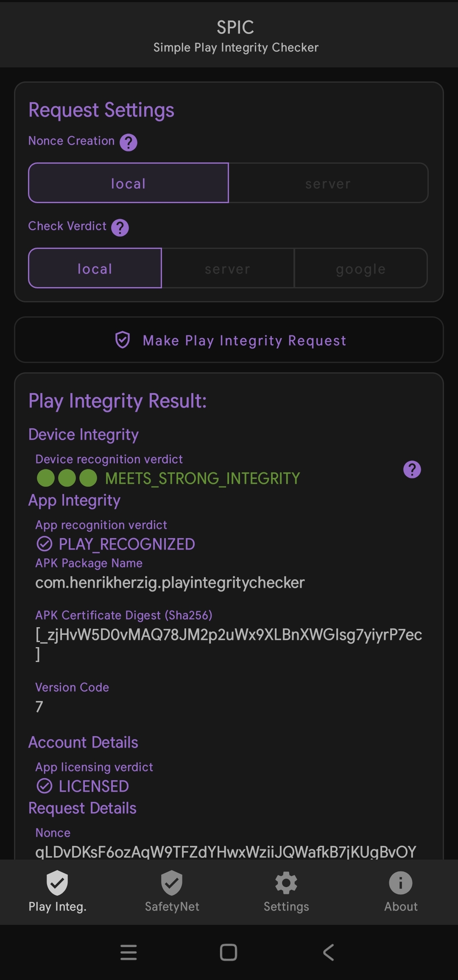The image size is (458, 980).
Task: Tap the APK package name text
Action: click(x=170, y=583)
